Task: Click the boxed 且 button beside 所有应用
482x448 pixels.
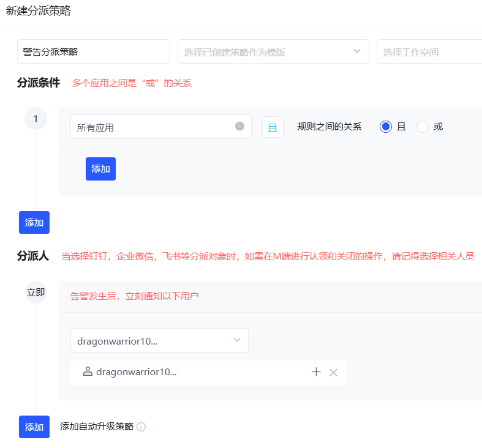Action: [273, 127]
